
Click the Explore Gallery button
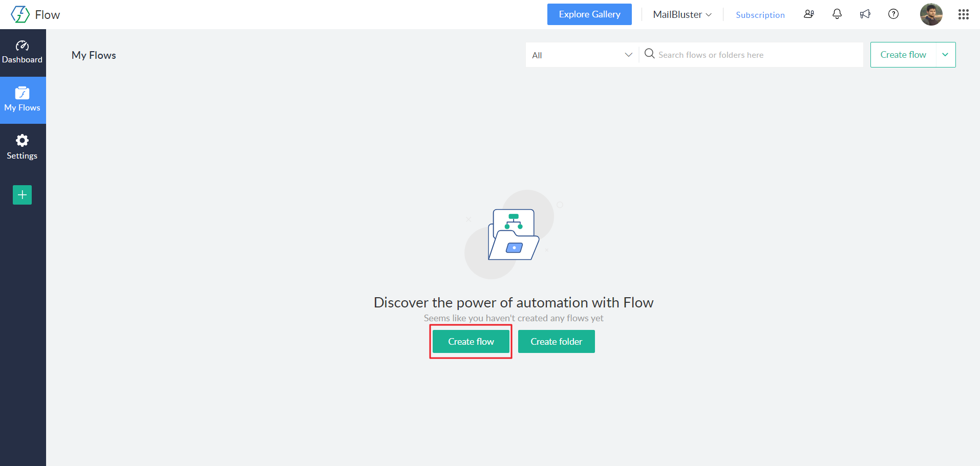pyautogui.click(x=589, y=14)
